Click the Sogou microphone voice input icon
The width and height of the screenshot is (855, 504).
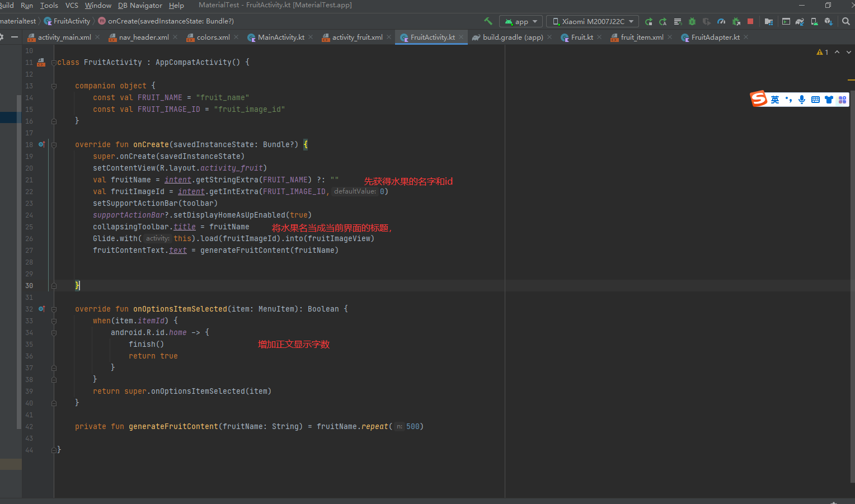click(x=802, y=100)
